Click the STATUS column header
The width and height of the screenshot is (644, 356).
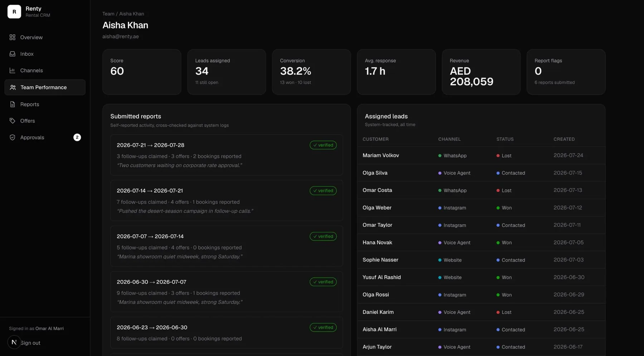point(505,139)
